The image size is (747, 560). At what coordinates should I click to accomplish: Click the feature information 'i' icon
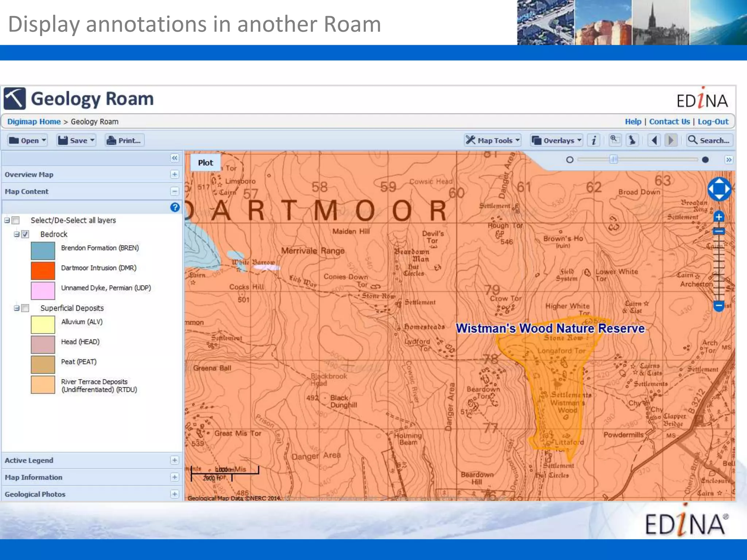pos(594,140)
